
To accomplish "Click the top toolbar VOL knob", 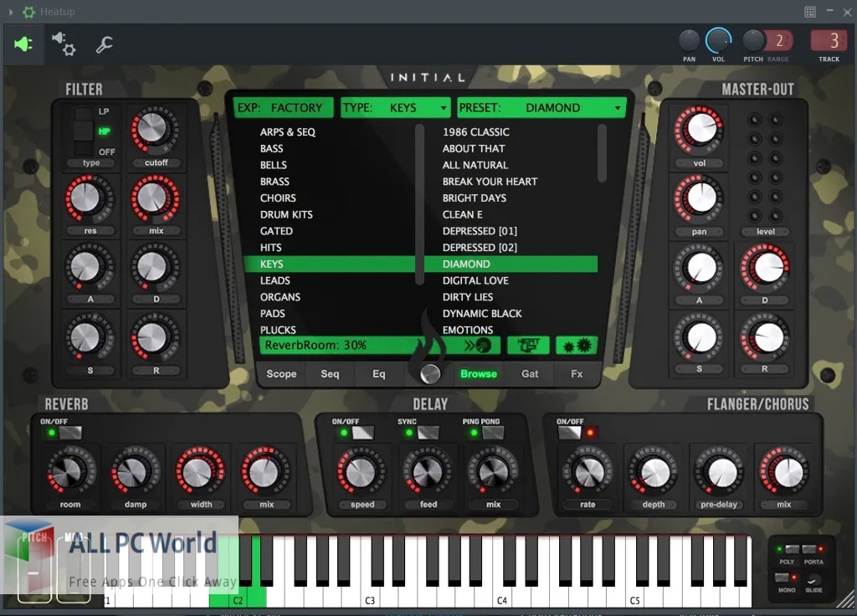I will [718, 40].
